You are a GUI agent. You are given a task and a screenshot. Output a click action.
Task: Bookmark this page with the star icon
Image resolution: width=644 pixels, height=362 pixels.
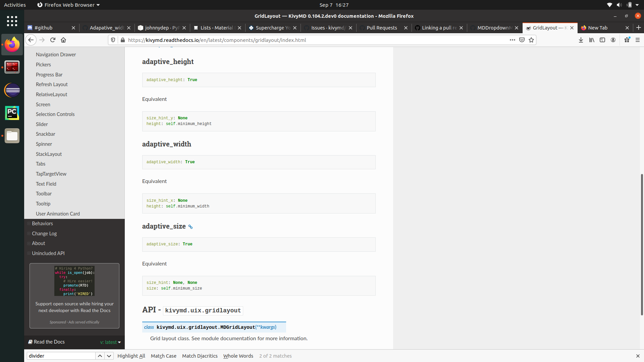click(x=531, y=40)
